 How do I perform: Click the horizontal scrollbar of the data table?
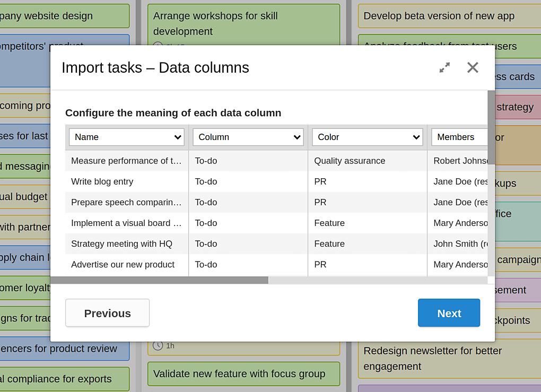[x=159, y=280]
